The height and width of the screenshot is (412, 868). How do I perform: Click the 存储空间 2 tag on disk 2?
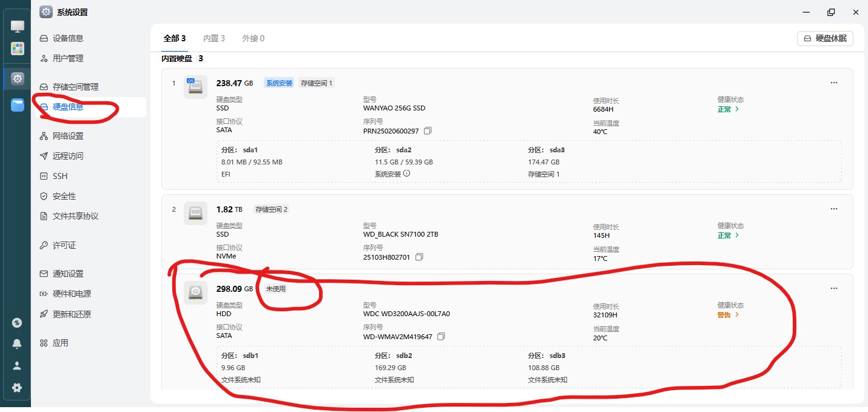(271, 209)
